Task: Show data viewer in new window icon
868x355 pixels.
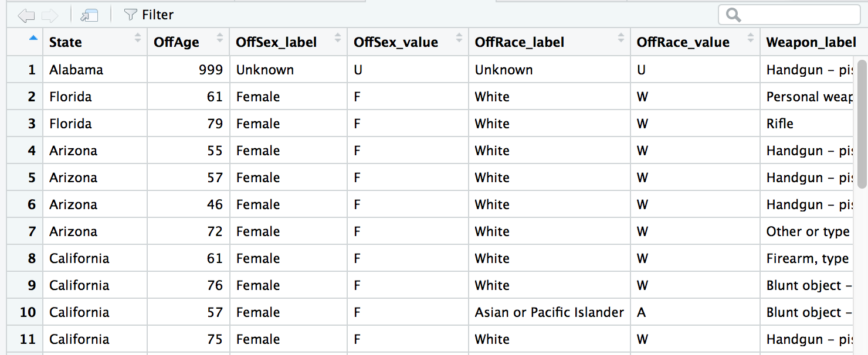Action: coord(89,15)
